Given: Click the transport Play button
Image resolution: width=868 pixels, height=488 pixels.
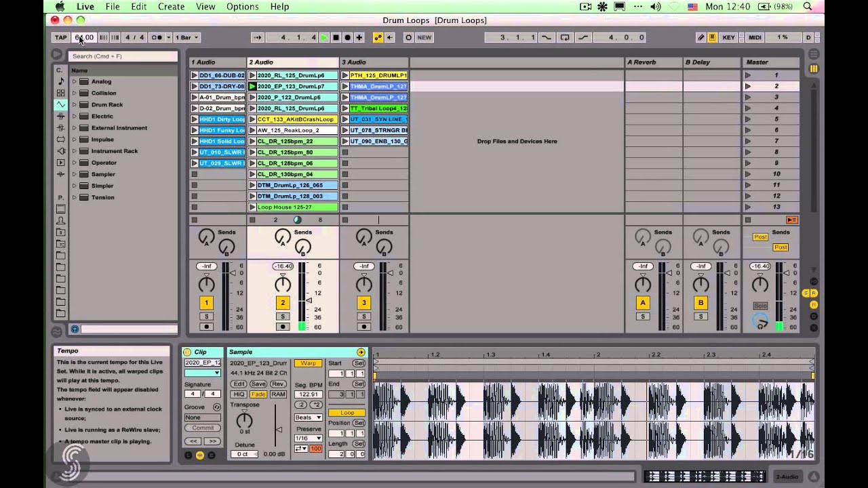Looking at the screenshot, I should pos(324,37).
